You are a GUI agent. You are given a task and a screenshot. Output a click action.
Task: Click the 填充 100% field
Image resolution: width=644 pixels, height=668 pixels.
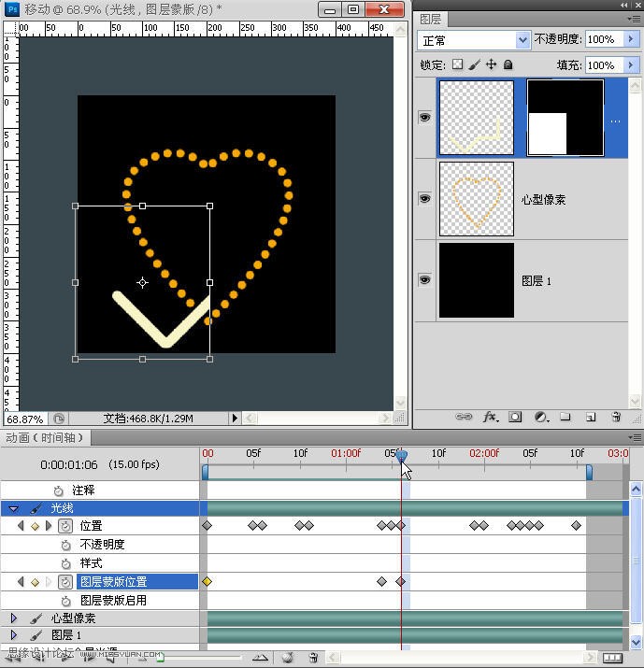point(604,65)
